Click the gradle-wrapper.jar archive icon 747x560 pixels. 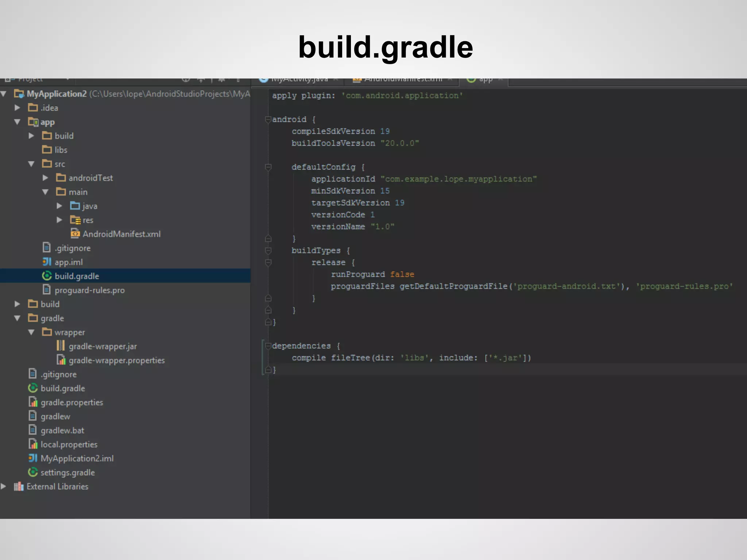tap(61, 346)
